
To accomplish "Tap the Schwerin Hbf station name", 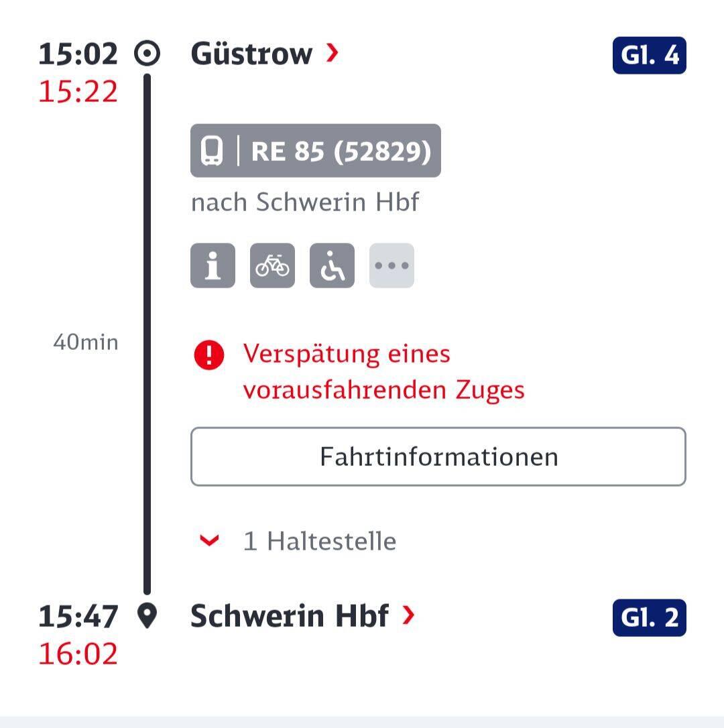I will click(x=290, y=615).
